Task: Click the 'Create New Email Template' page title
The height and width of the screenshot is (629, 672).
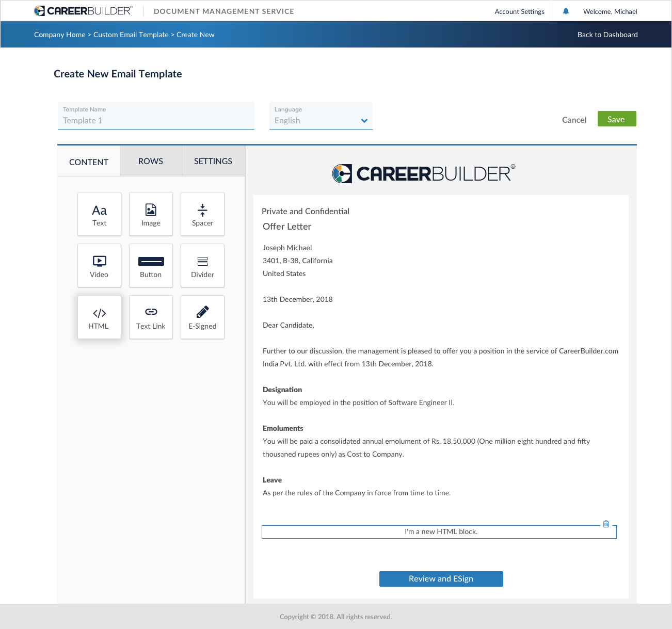Action: point(118,74)
